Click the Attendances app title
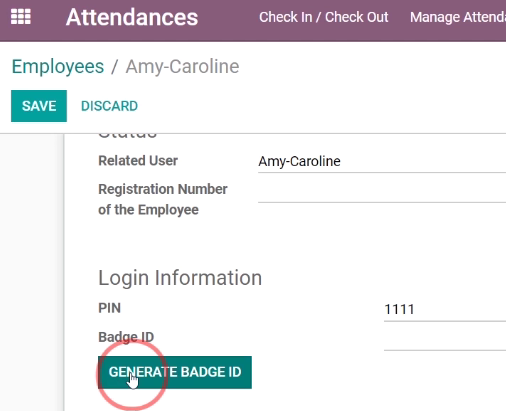The height and width of the screenshot is (411, 506). (x=132, y=17)
